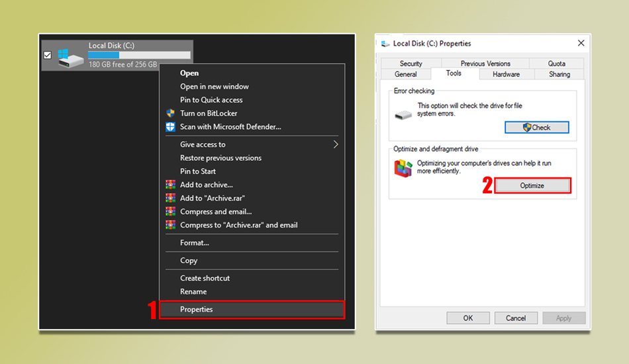Click the drive icon in Properties title bar
The height and width of the screenshot is (364, 629).
[x=385, y=44]
